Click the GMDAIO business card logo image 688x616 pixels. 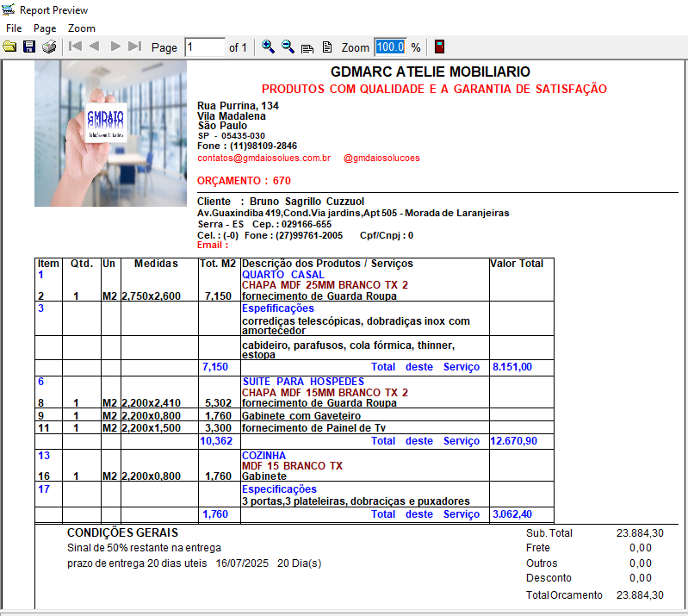coord(106,122)
